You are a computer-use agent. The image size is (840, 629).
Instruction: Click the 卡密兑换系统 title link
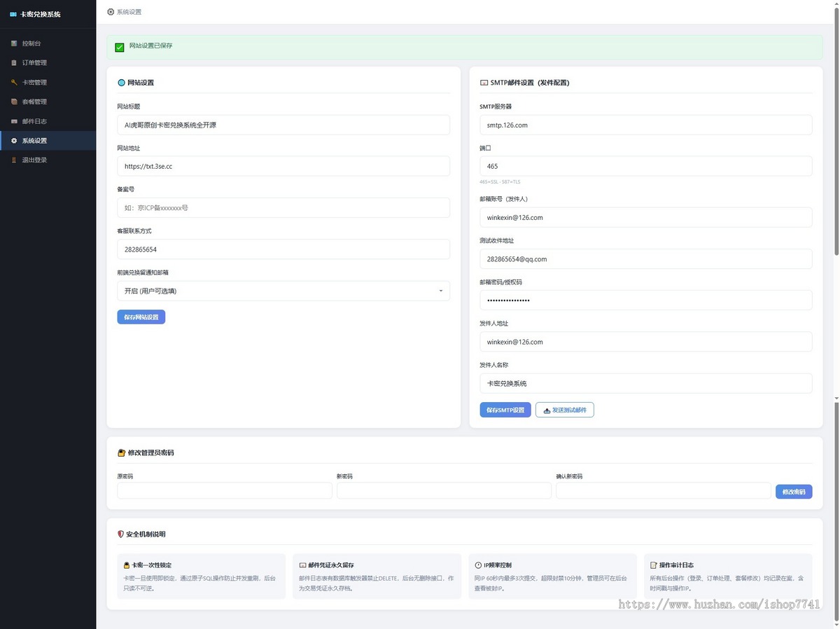(41, 14)
